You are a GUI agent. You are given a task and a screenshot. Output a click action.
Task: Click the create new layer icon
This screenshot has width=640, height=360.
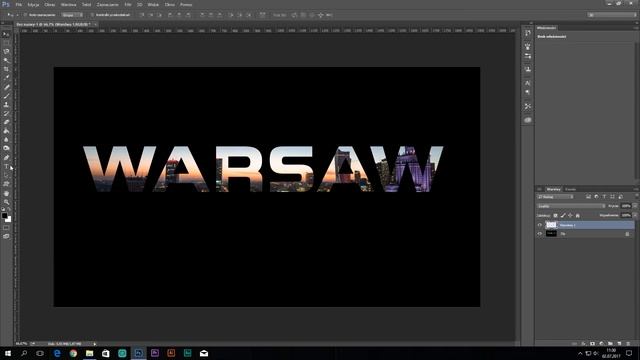619,344
